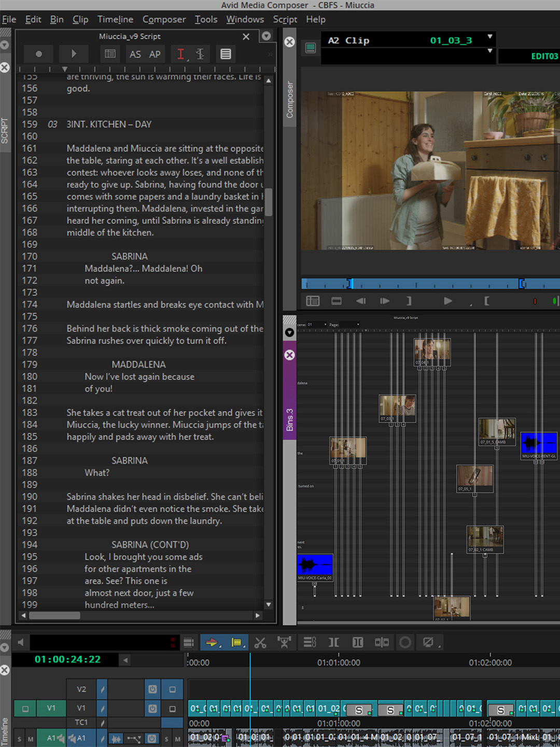Open the Script menu in menu bar

coord(285,19)
